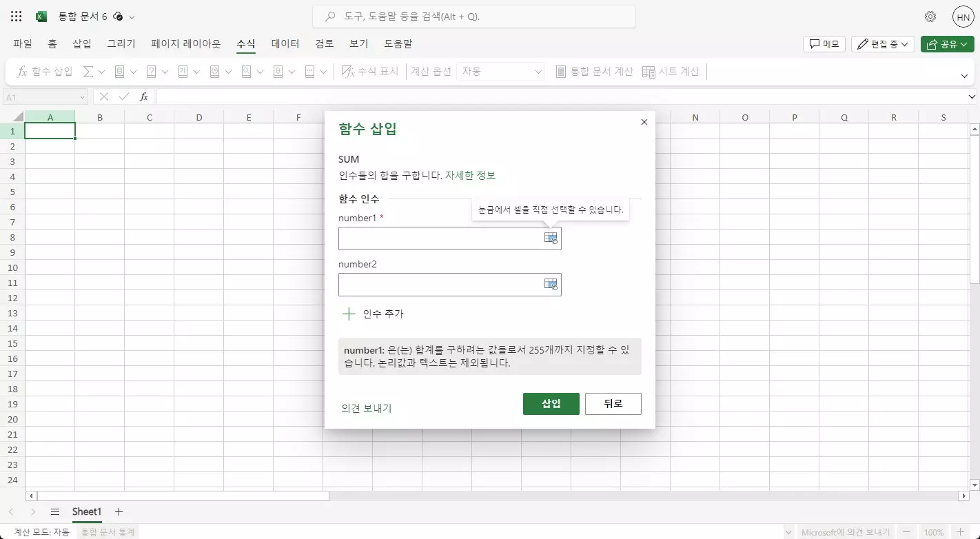The width and height of the screenshot is (980, 539).
Task: Click the select-all corner of the grid
Action: click(x=12, y=117)
